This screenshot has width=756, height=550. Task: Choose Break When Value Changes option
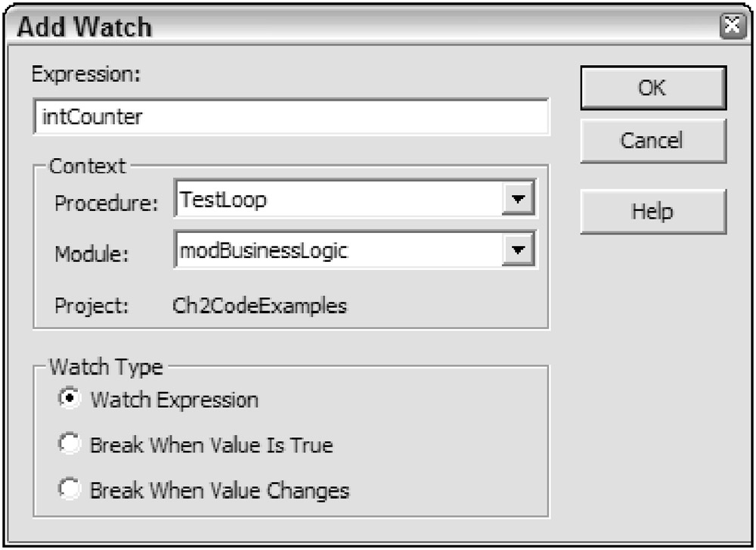click(70, 490)
